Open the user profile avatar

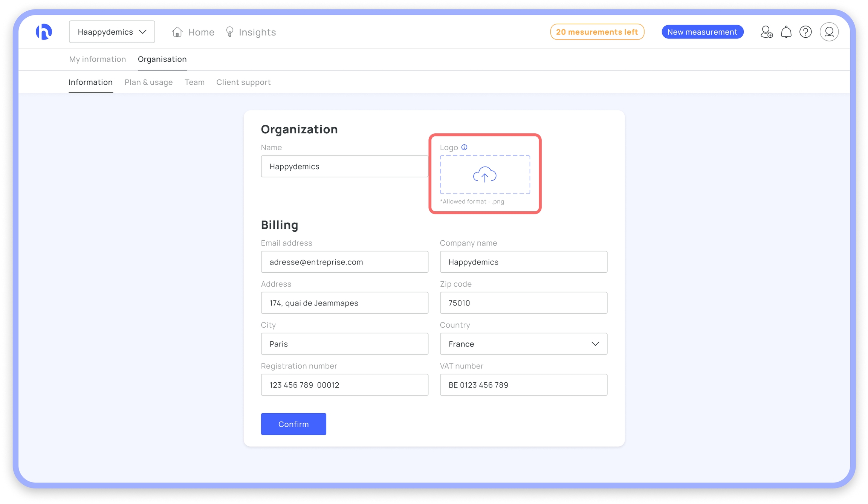[829, 32]
